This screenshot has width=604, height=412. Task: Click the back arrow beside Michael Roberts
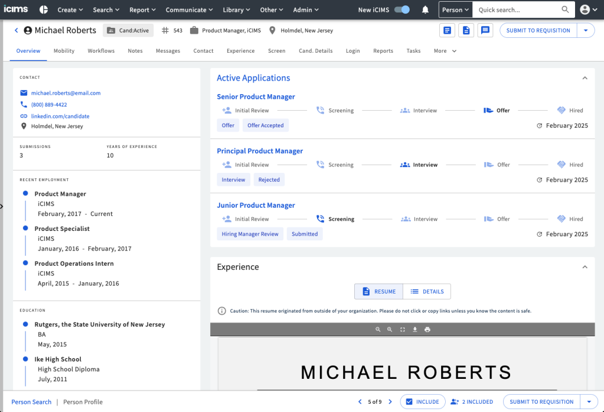point(16,31)
